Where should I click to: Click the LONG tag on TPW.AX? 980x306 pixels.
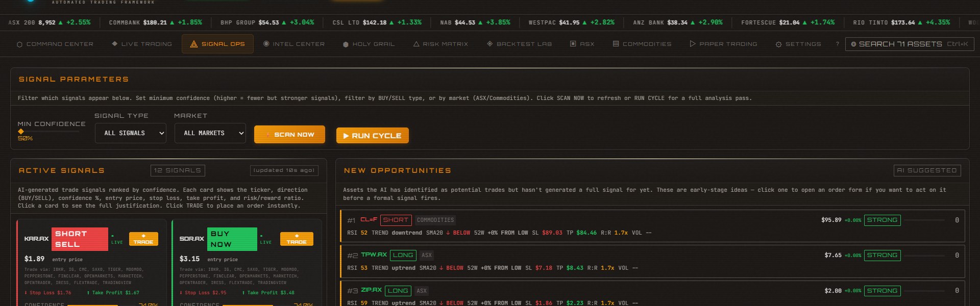point(403,255)
